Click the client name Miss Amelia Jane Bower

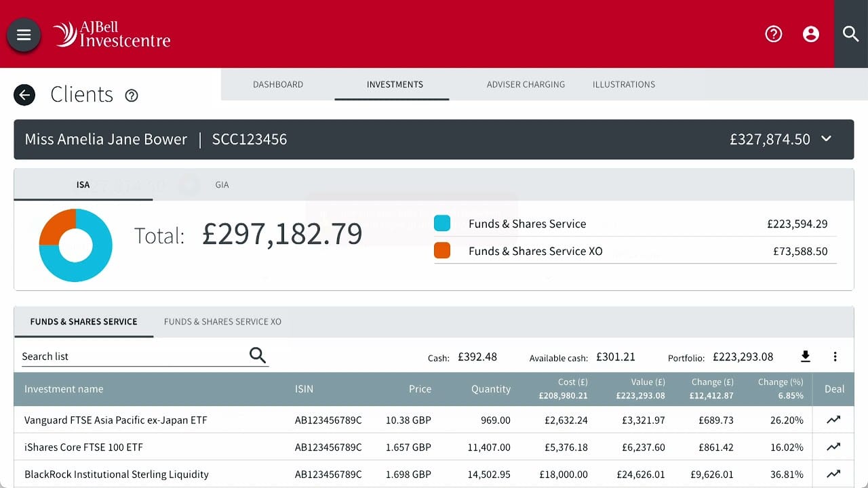point(106,140)
